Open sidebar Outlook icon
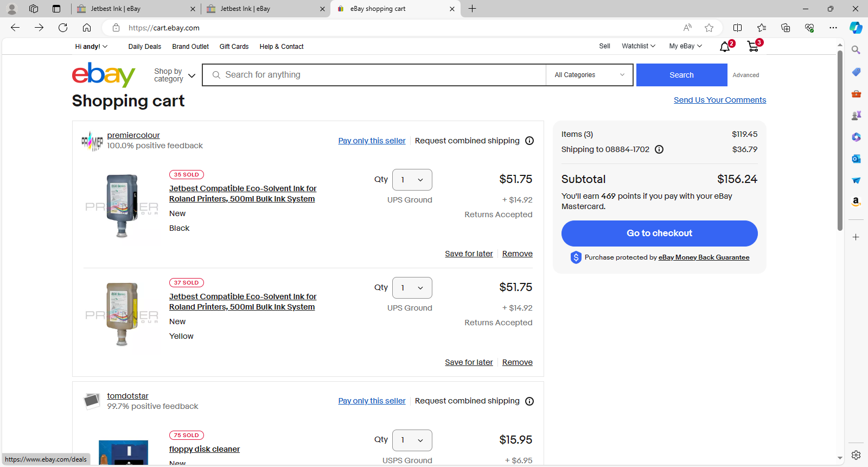 coord(856,159)
